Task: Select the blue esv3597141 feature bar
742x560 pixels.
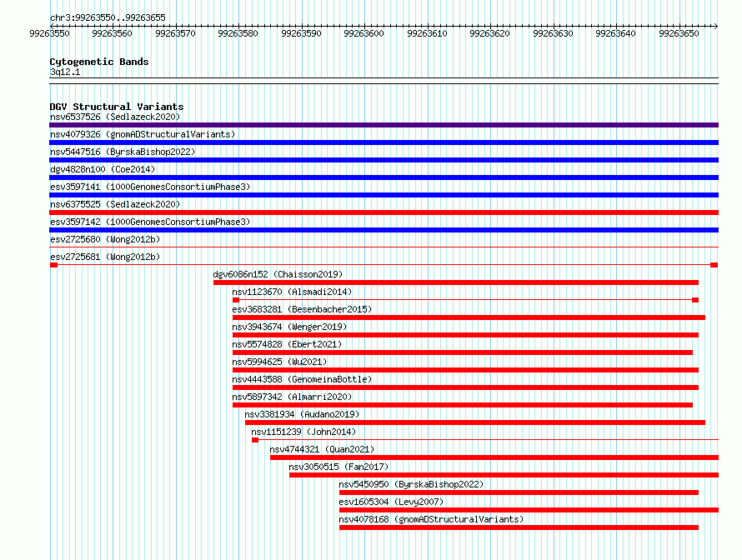Action: [384, 195]
